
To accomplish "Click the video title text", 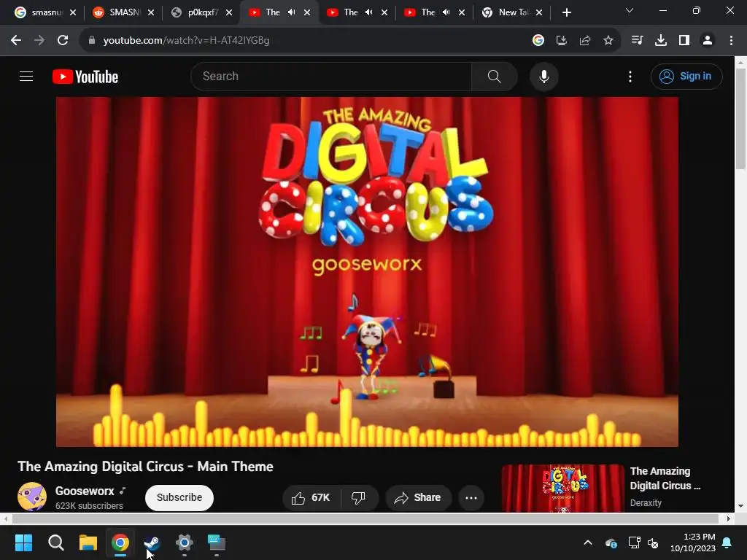I will pos(145,466).
